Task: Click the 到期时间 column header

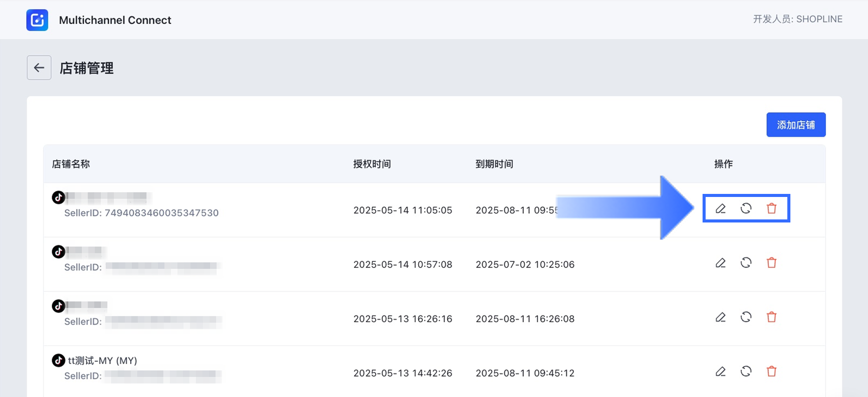Action: pyautogui.click(x=494, y=164)
